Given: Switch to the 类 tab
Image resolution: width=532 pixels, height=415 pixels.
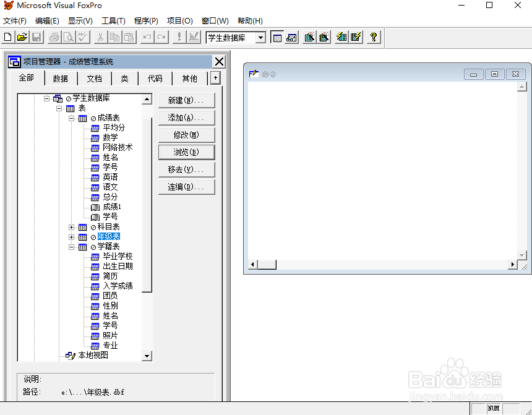Looking at the screenshot, I should (124, 79).
